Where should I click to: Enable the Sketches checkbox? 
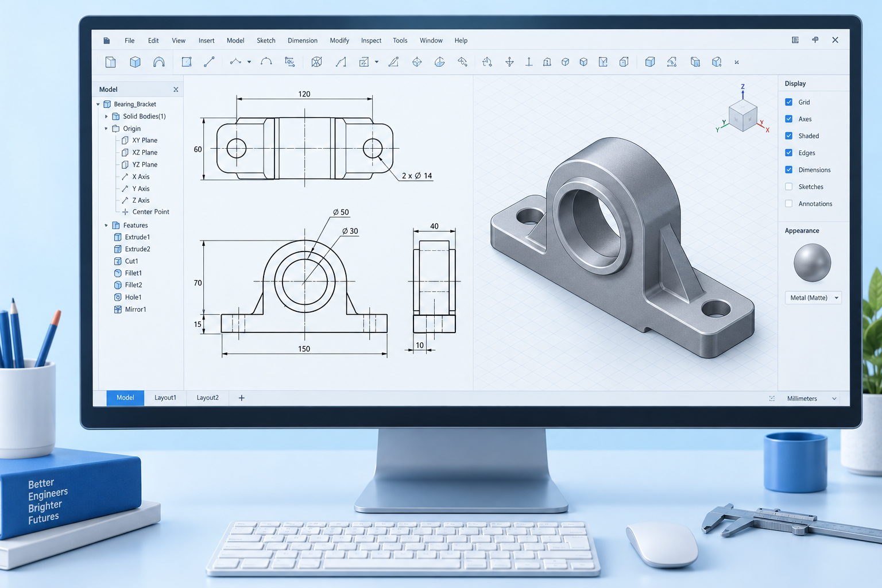pyautogui.click(x=789, y=187)
